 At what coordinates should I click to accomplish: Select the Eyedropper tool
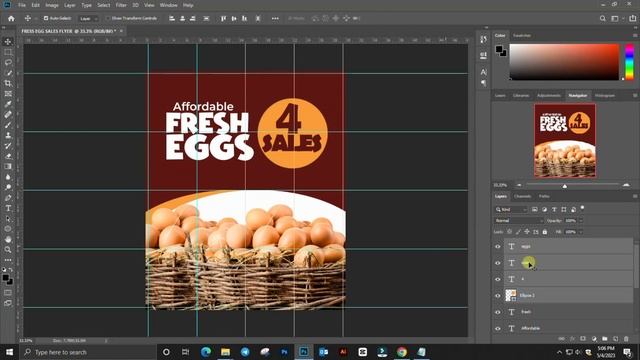(x=8, y=104)
